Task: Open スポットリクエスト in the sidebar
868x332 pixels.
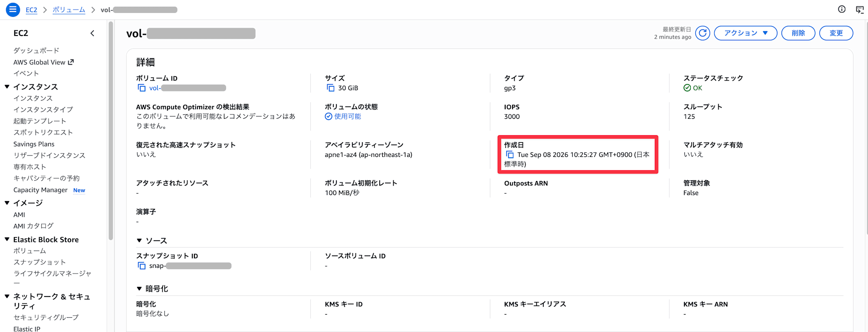Action: 43,132
